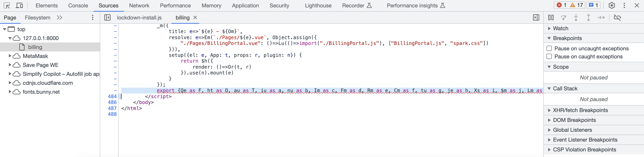Close the billing editor tab

point(195,17)
